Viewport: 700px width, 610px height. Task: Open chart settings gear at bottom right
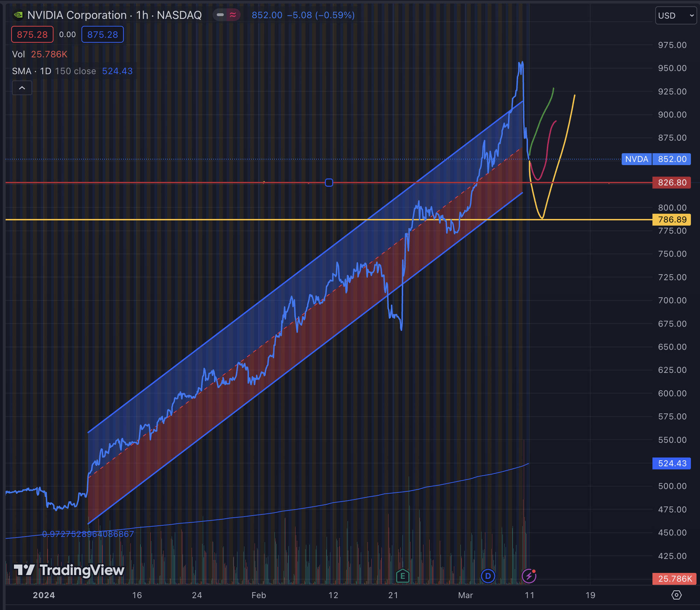click(676, 595)
